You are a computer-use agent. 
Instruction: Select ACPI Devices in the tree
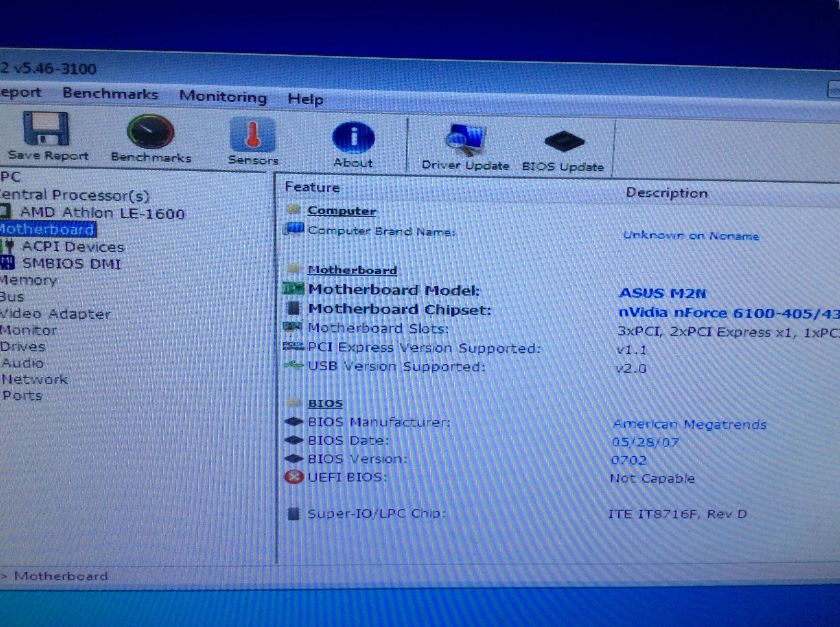pyautogui.click(x=73, y=247)
